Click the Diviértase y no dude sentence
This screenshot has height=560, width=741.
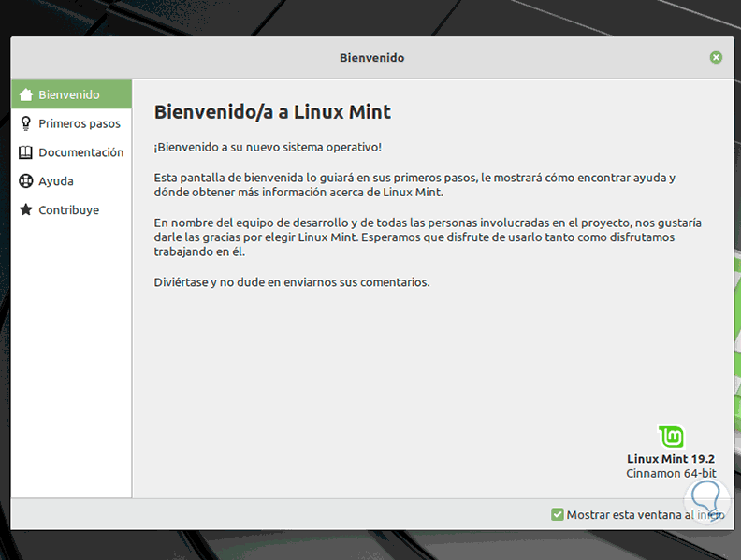pos(292,282)
